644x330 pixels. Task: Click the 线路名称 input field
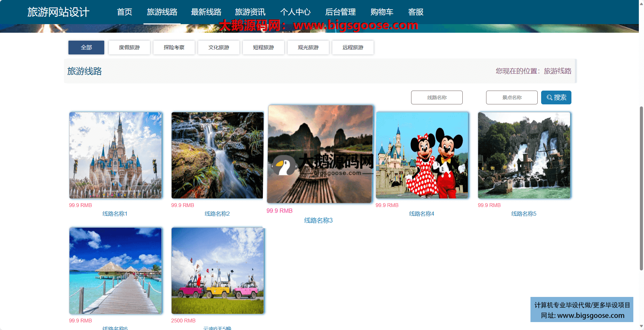437,97
